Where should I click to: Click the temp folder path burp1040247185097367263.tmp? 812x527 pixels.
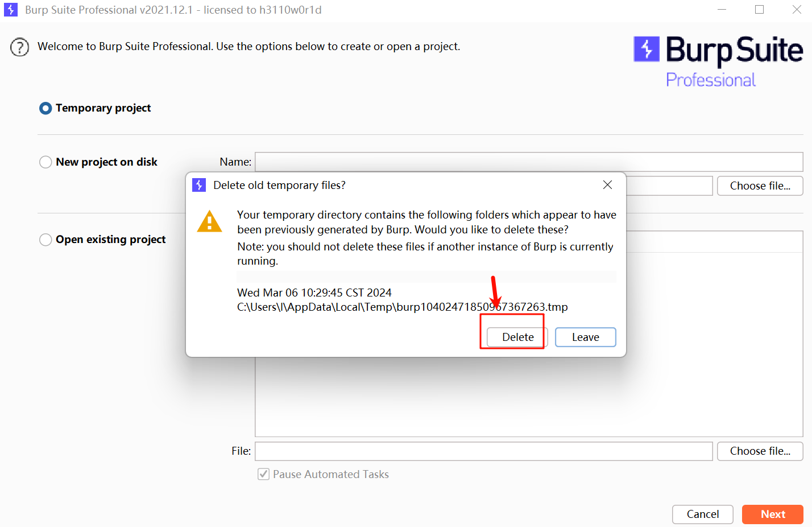[x=402, y=307]
